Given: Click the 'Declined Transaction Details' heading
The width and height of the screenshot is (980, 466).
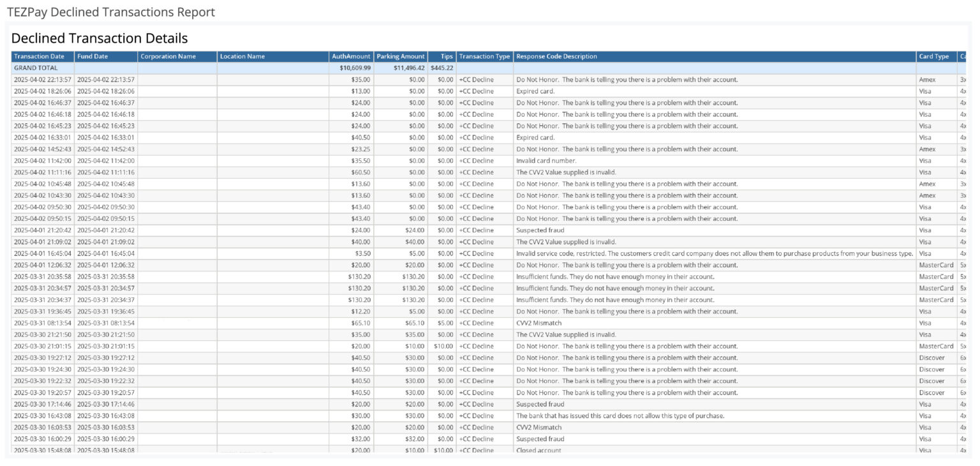Looking at the screenshot, I should 100,38.
